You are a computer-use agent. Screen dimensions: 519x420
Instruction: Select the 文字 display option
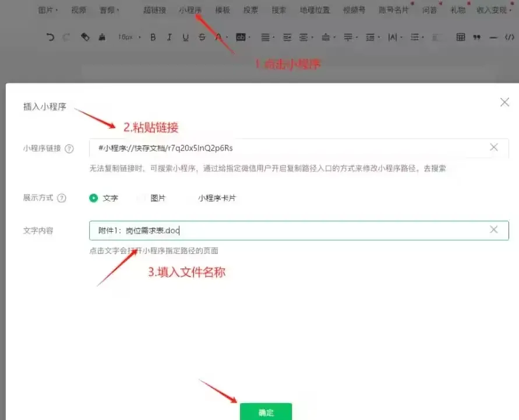(94, 198)
